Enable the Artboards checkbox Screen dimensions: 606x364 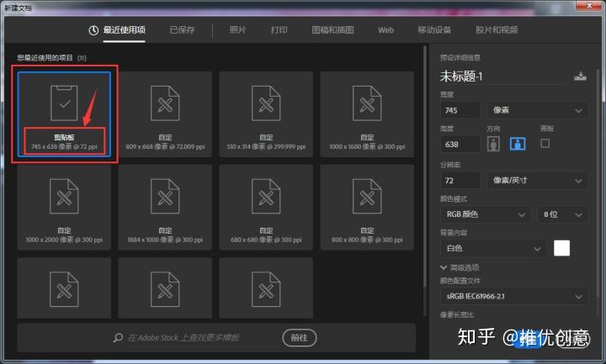[x=545, y=144]
